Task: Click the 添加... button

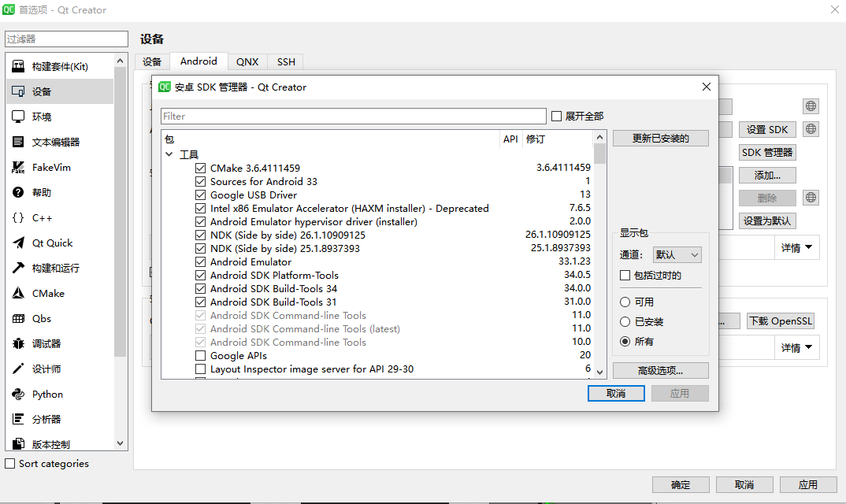Action: (x=767, y=176)
